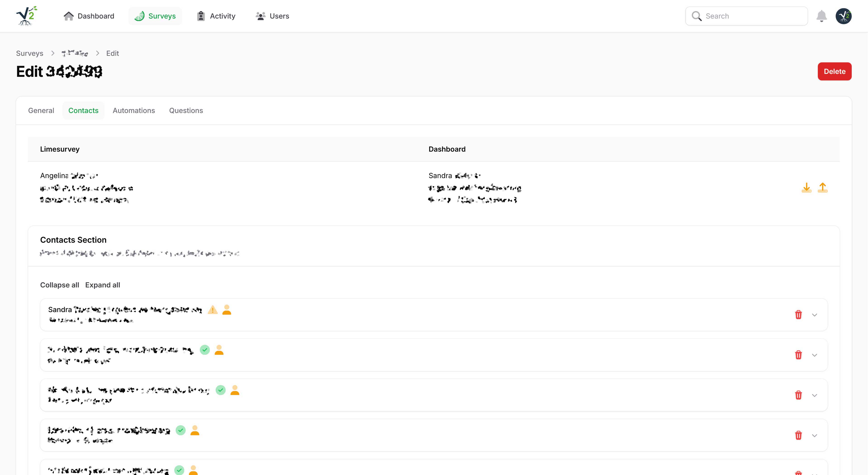Switch to the Automations tab
Screen dimensions: 868x475
point(134,111)
